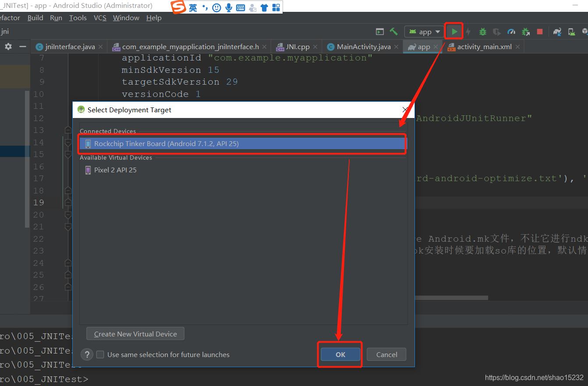Click the terminal prompt line ro\005_JNITest>
588x386 pixels.
pos(44,379)
